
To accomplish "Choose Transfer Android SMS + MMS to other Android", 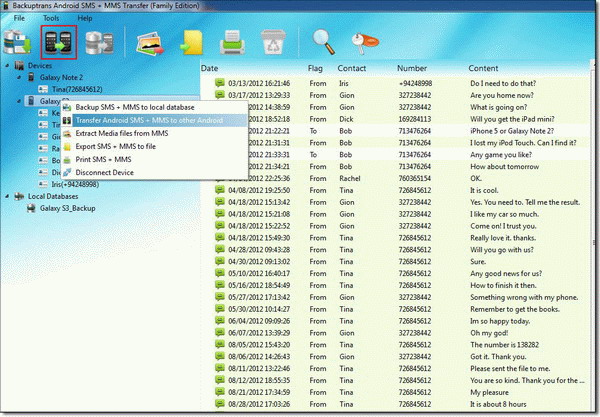I will pos(155,121).
